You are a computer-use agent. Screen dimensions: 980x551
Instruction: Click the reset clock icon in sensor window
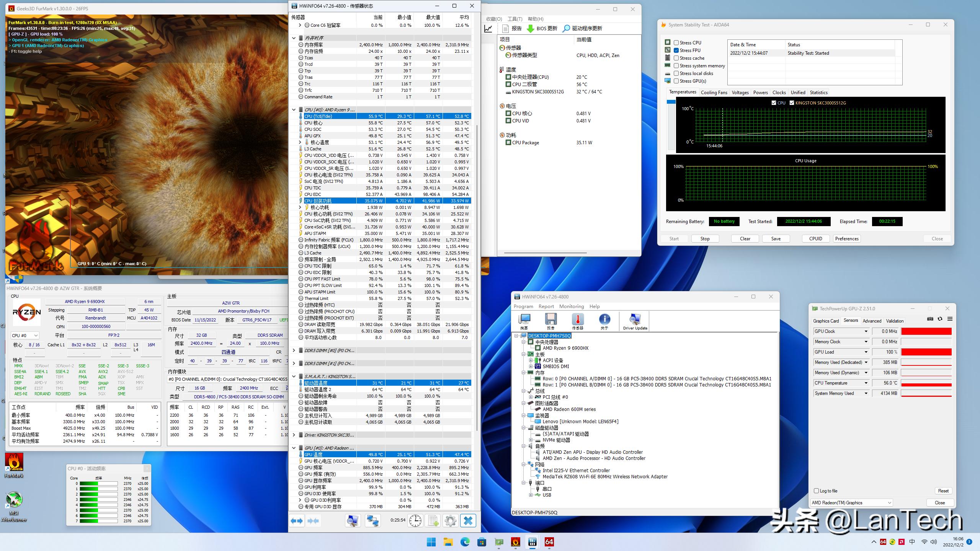[x=415, y=521]
